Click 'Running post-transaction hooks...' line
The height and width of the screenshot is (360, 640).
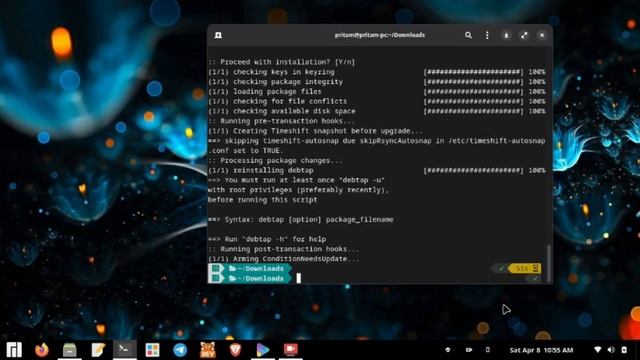(284, 249)
